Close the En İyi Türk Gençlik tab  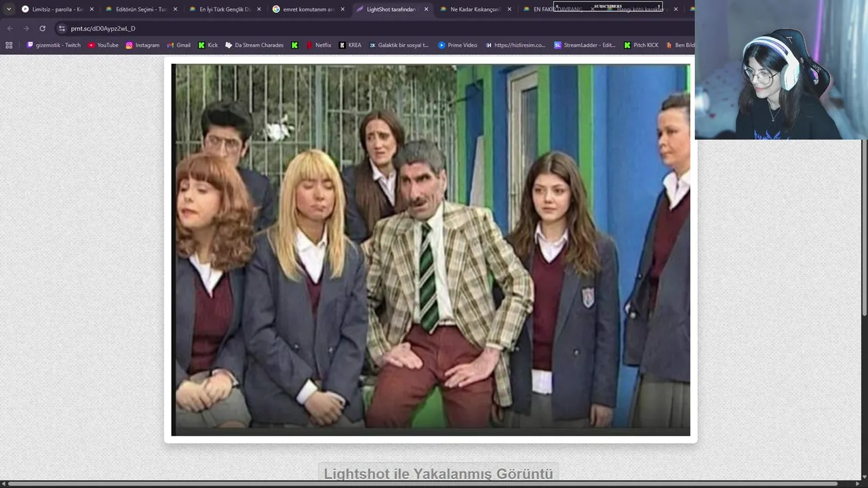pos(259,9)
